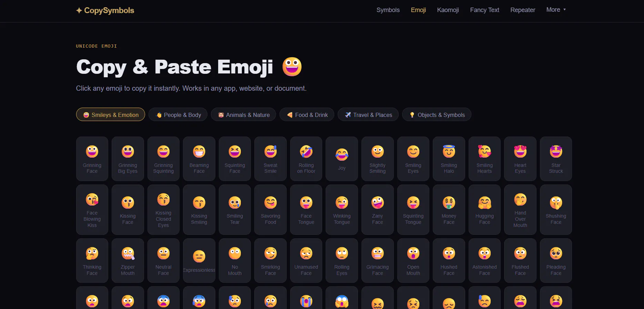
Task: Copy the Kissing Face emoji
Action: coord(128,210)
